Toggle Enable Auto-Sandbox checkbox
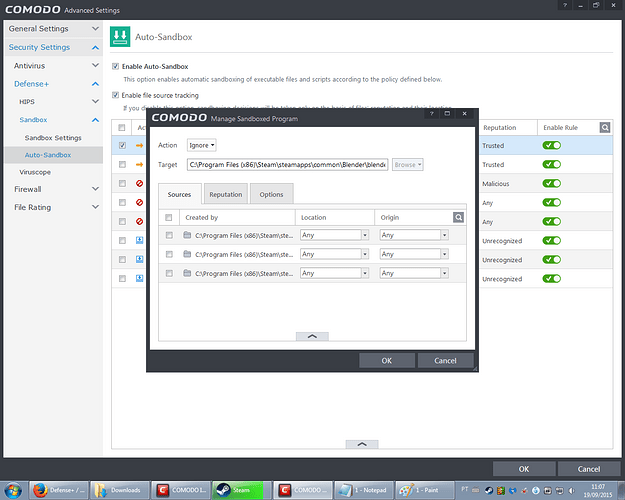Image resolution: width=625 pixels, height=500 pixels. click(x=116, y=66)
